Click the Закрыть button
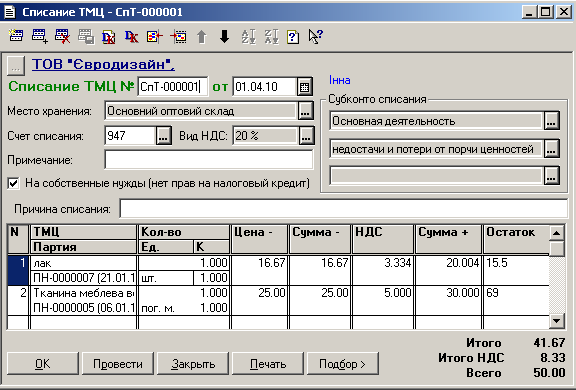The image size is (576, 390). (193, 364)
